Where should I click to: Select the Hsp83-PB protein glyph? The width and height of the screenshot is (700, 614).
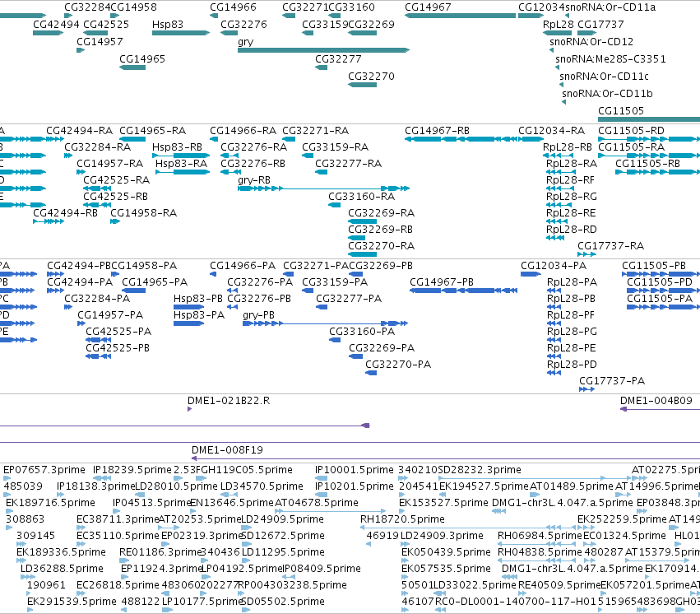(189, 307)
